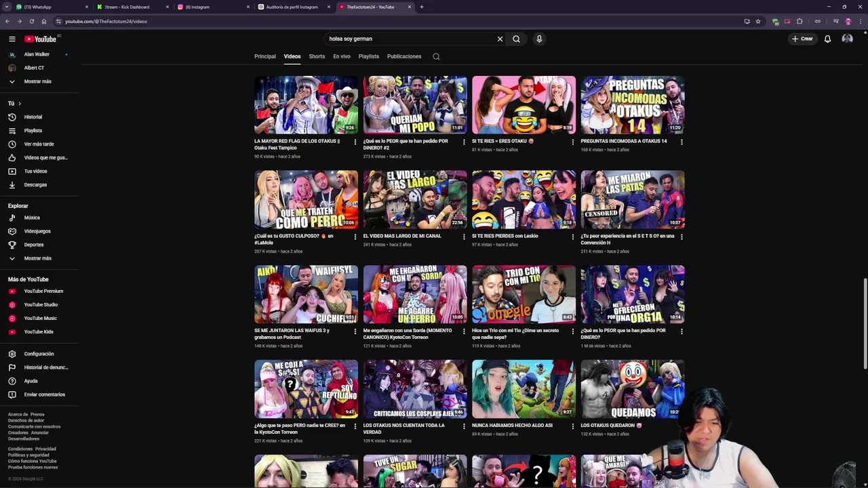
Task: Open options for LOS OTAKUS NOS CUENTAN TODA LA VERDAD
Action: pos(464,426)
